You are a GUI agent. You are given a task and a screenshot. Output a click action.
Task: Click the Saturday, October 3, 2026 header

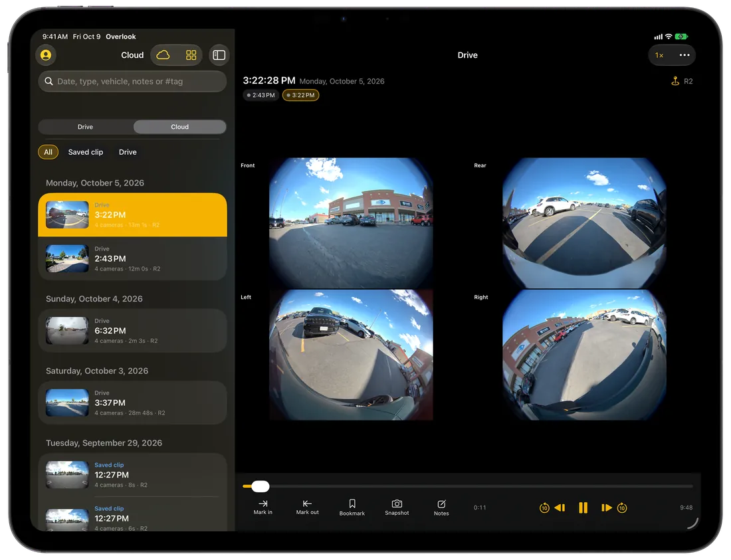[97, 371]
